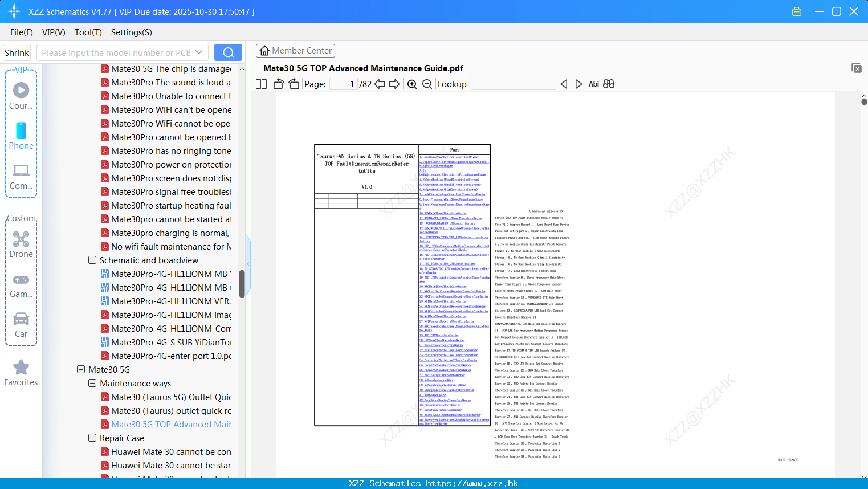
Task: Open Mate30Pro screen does not display file
Action: [166, 178]
